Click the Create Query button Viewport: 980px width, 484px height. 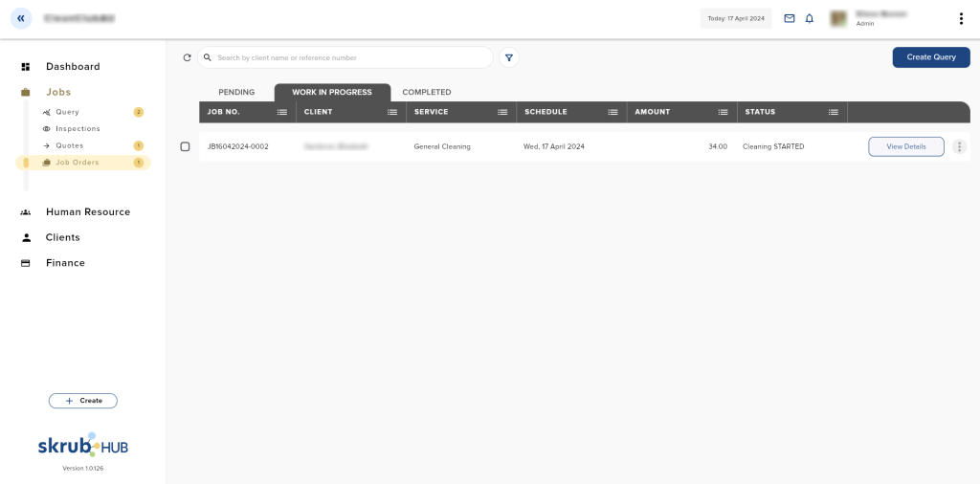pyautogui.click(x=931, y=56)
